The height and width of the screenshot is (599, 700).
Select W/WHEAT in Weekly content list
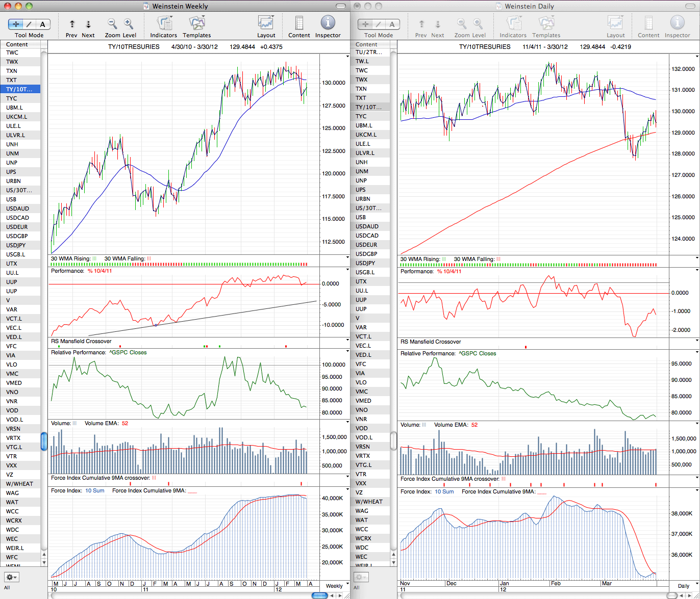point(20,484)
